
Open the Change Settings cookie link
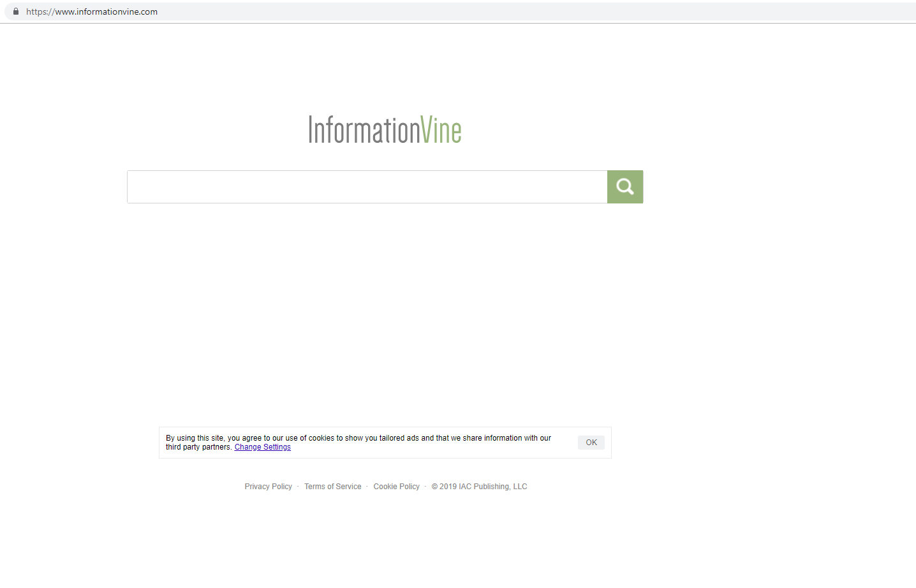pyautogui.click(x=263, y=447)
